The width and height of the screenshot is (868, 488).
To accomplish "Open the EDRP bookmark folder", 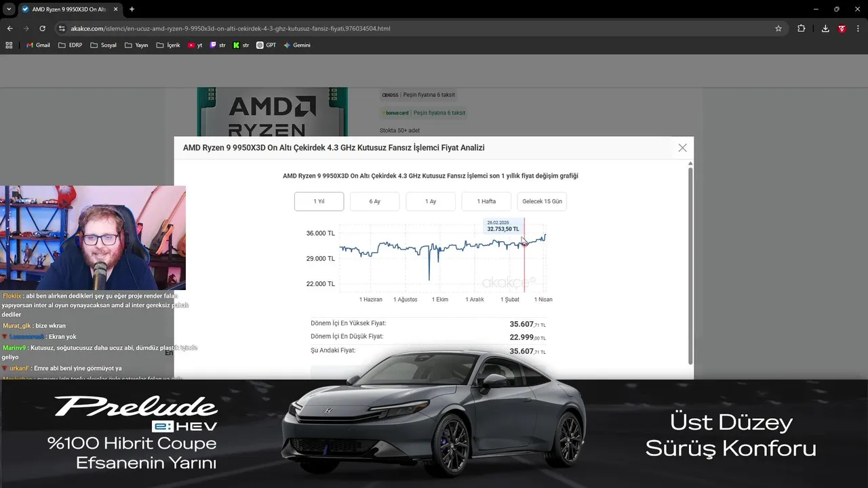I will click(71, 45).
